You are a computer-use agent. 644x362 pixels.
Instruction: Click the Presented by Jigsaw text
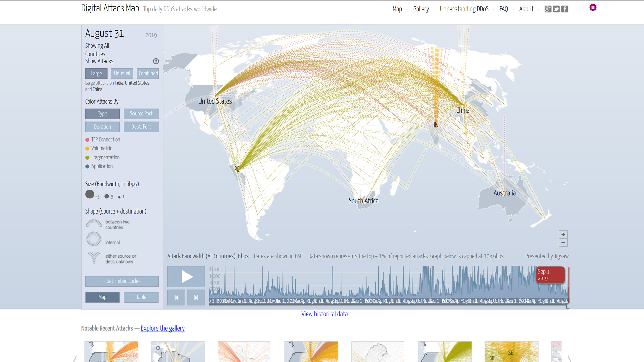[x=547, y=256]
